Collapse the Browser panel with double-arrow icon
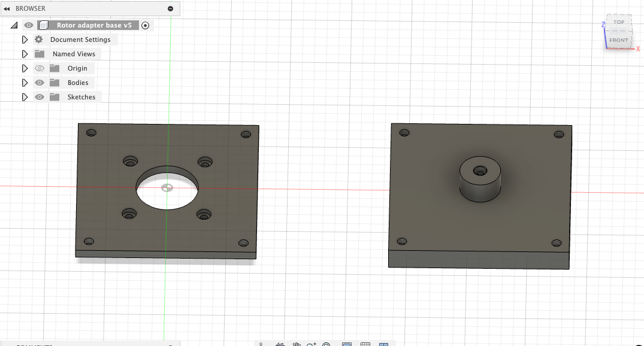644x346 pixels. (x=7, y=8)
